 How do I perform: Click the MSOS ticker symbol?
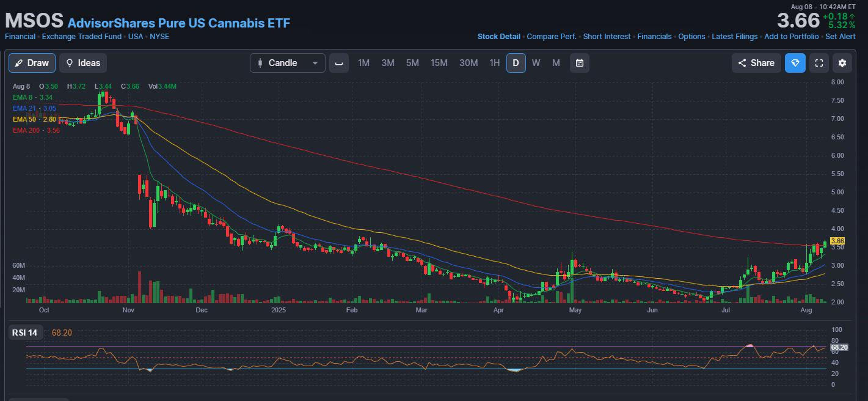[x=34, y=21]
